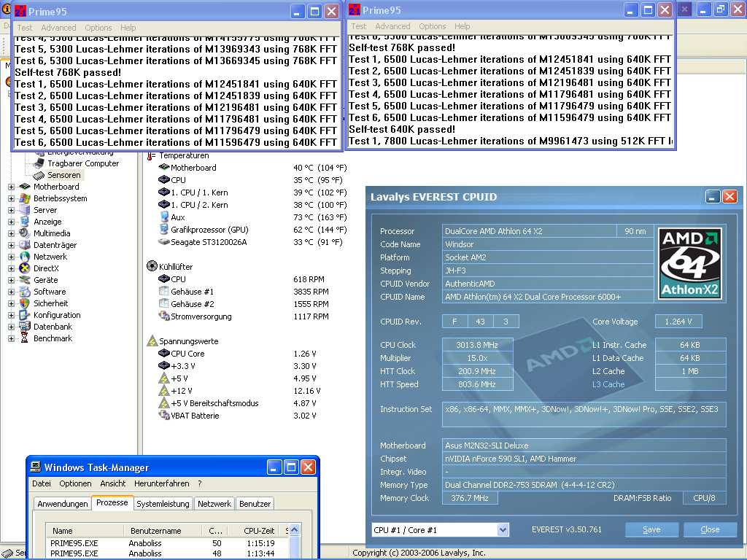Expand the Datenträger tree node
The width and height of the screenshot is (747, 560).
pyautogui.click(x=12, y=245)
